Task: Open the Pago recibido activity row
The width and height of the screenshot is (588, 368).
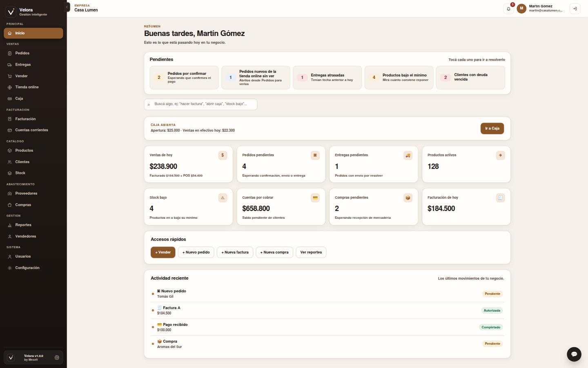Action: tap(327, 327)
